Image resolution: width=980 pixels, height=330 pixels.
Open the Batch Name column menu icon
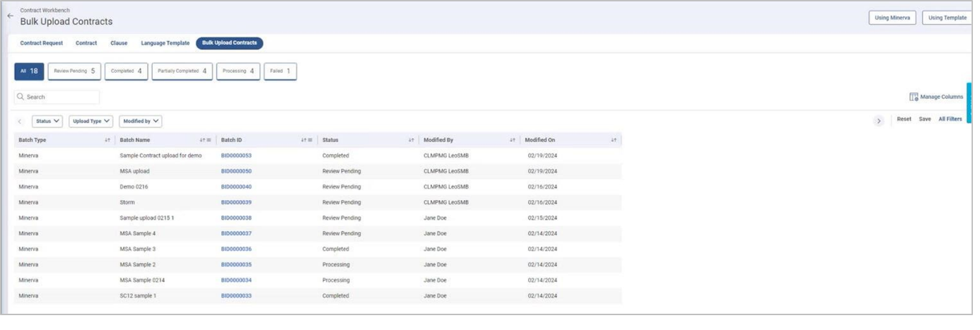pyautogui.click(x=209, y=140)
